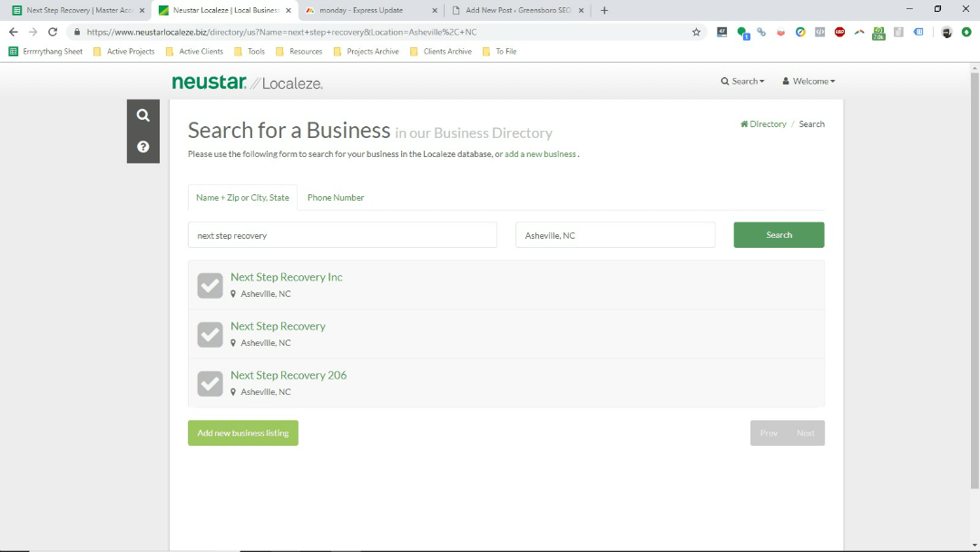This screenshot has height=552, width=980.
Task: Select the Next Step Recovery Inc checkbox
Action: click(210, 285)
